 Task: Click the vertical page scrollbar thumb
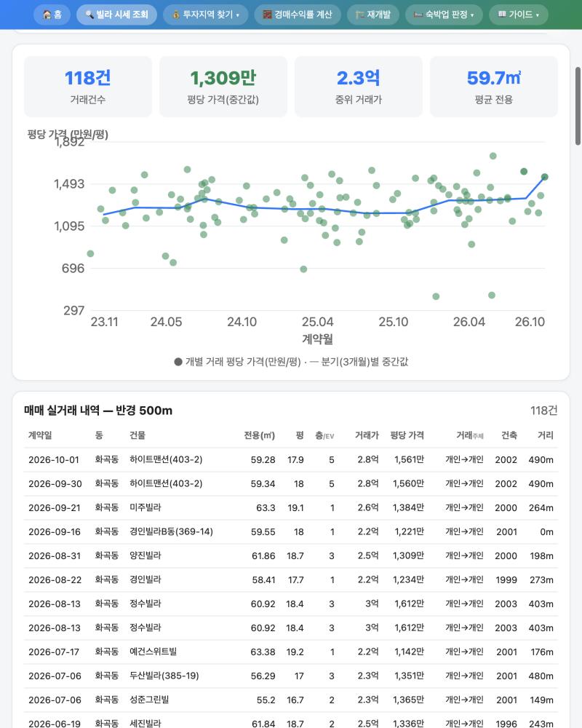pos(578,106)
